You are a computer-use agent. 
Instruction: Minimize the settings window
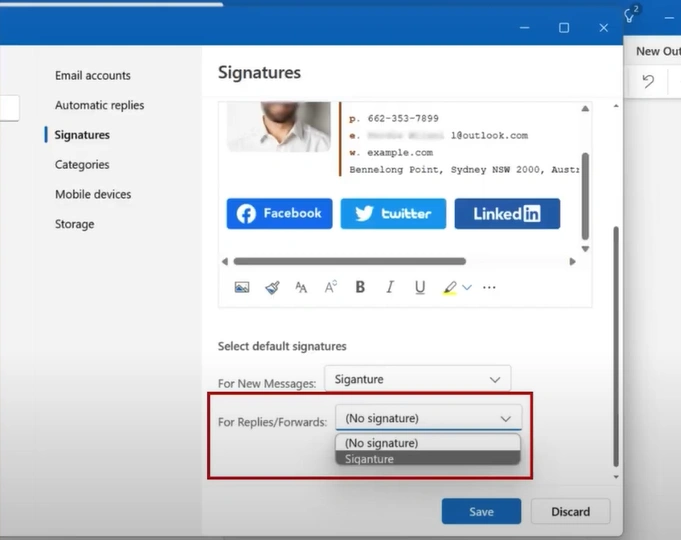(525, 28)
